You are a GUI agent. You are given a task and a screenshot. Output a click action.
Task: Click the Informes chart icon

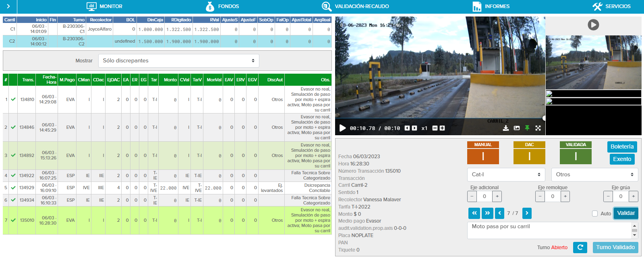(x=477, y=6)
